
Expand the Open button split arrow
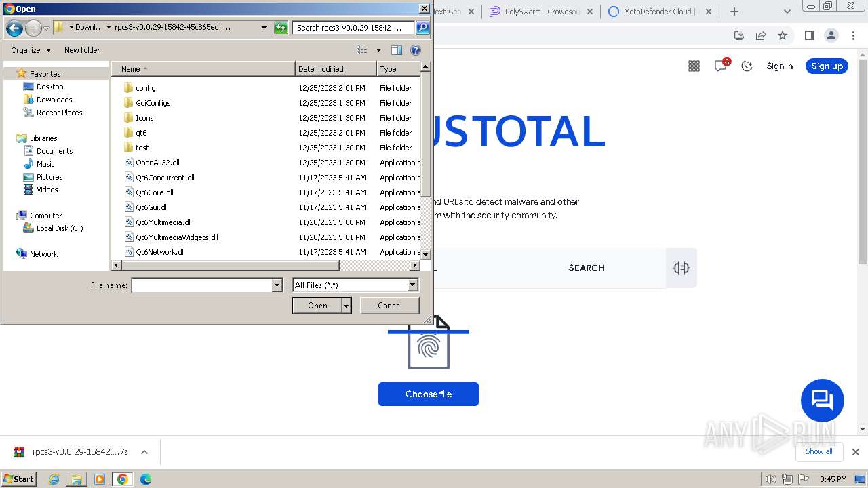(347, 306)
